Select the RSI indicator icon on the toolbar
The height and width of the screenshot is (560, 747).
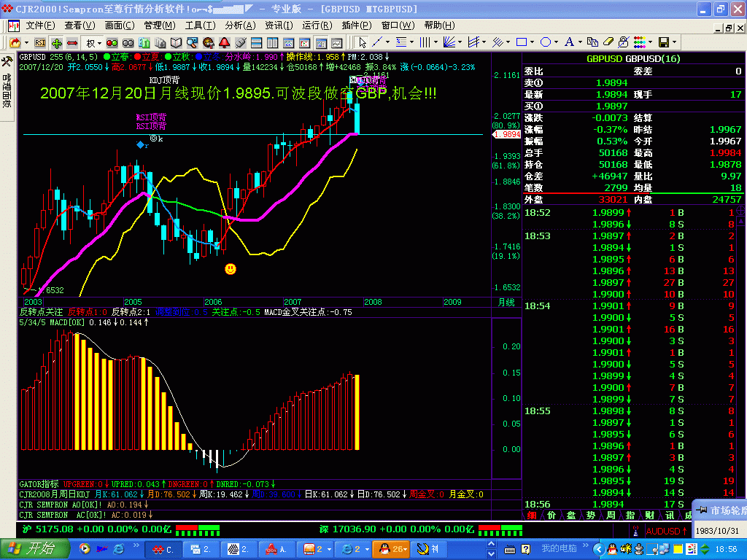(x=39, y=42)
